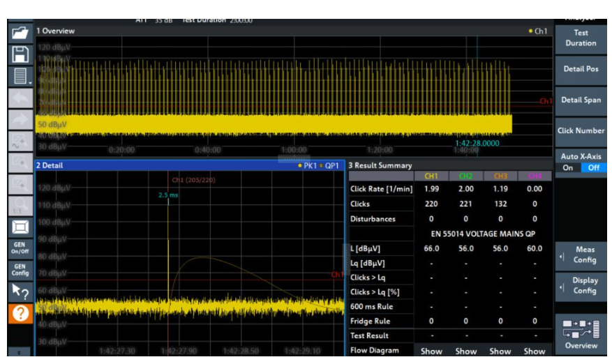Click the PK1 trace legend in Detail
This screenshot has width=612, height=364.
pos(308,166)
